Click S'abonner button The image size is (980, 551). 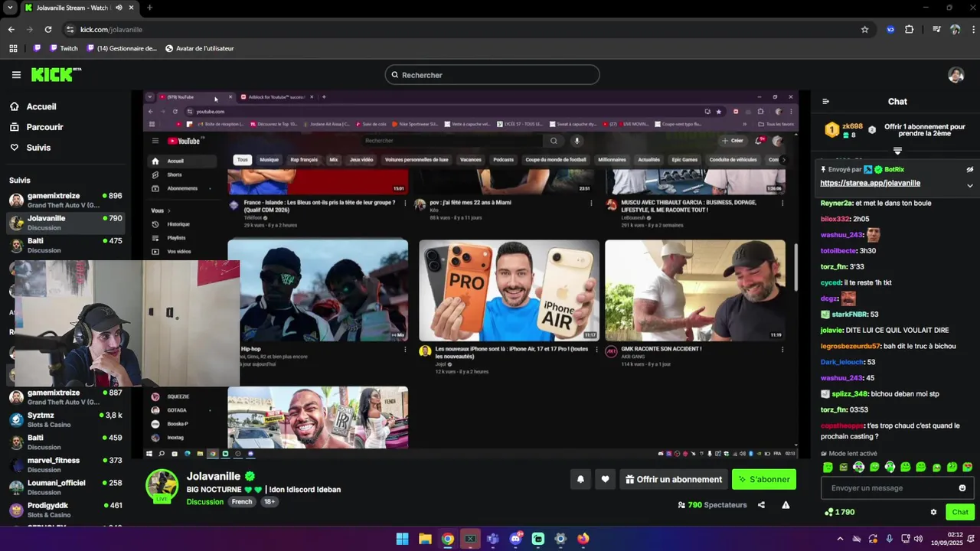[x=764, y=480]
